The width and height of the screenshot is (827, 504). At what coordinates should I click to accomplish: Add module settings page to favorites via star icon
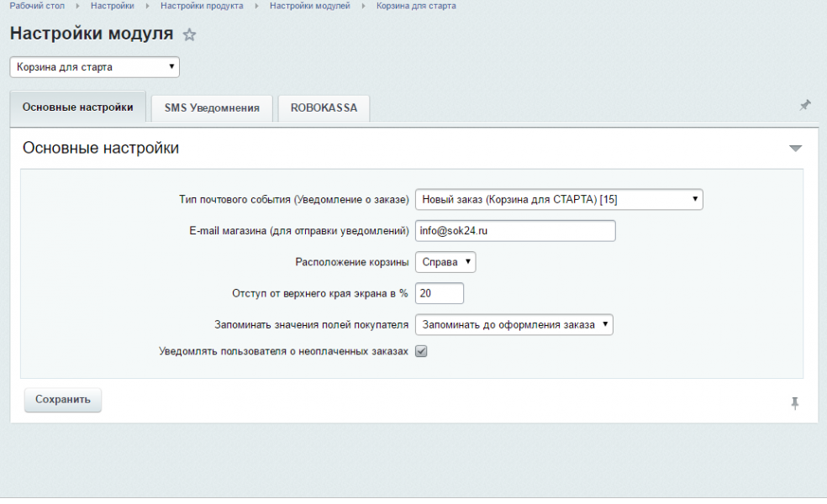coord(190,34)
